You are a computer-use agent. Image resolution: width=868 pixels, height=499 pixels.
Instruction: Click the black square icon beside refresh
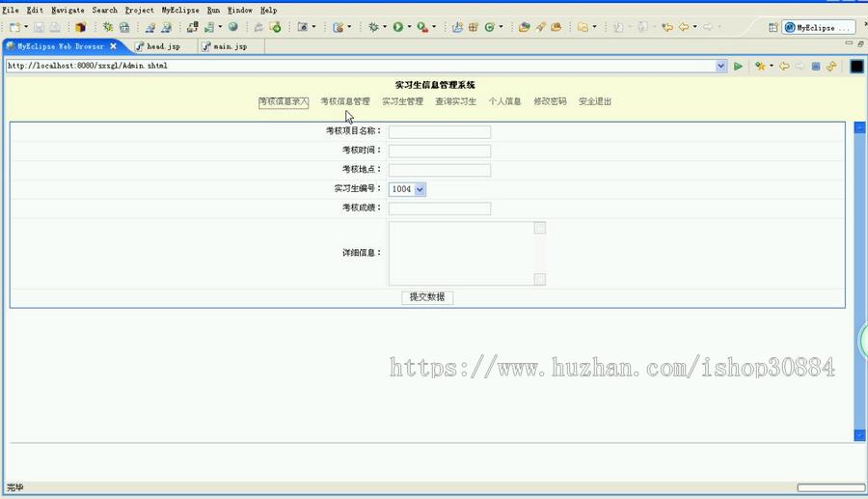tap(856, 66)
